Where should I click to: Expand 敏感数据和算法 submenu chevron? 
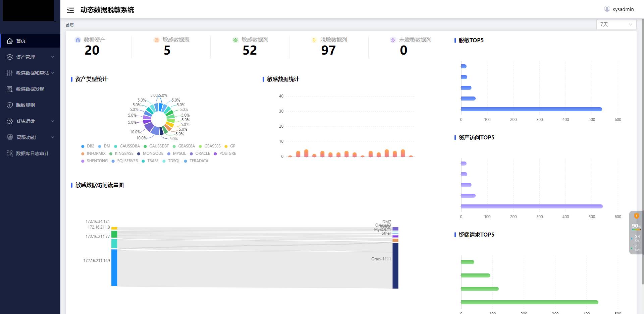[53, 73]
